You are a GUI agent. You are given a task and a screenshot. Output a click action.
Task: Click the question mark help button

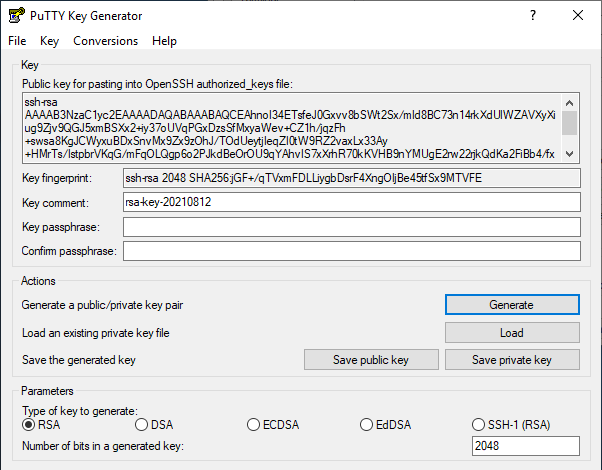click(533, 15)
